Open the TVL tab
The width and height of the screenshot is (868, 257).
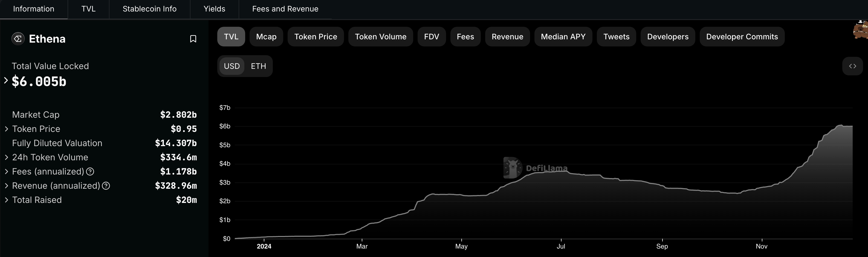(x=89, y=9)
